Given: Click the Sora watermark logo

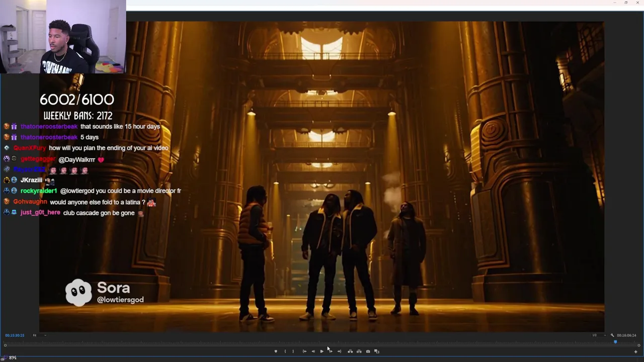Looking at the screenshot, I should coord(78,293).
